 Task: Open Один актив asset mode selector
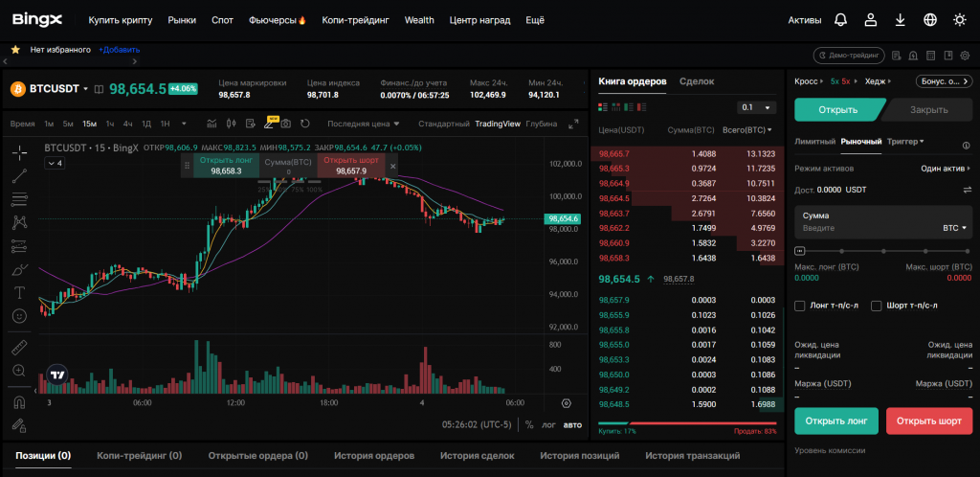(x=947, y=169)
